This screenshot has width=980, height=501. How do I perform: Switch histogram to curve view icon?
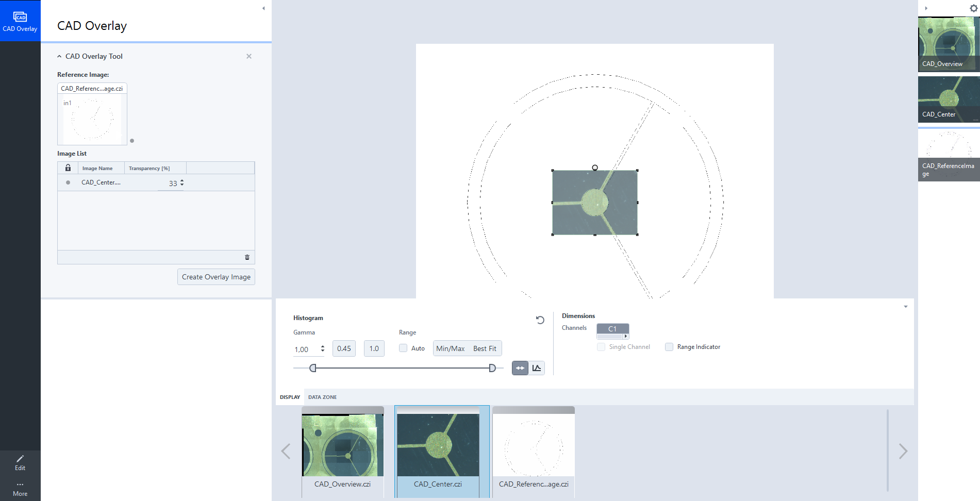[x=537, y=368]
